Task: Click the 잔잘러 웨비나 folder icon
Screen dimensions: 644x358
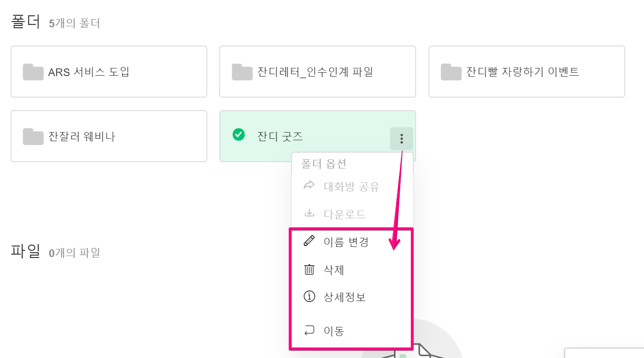Action: pyautogui.click(x=33, y=137)
